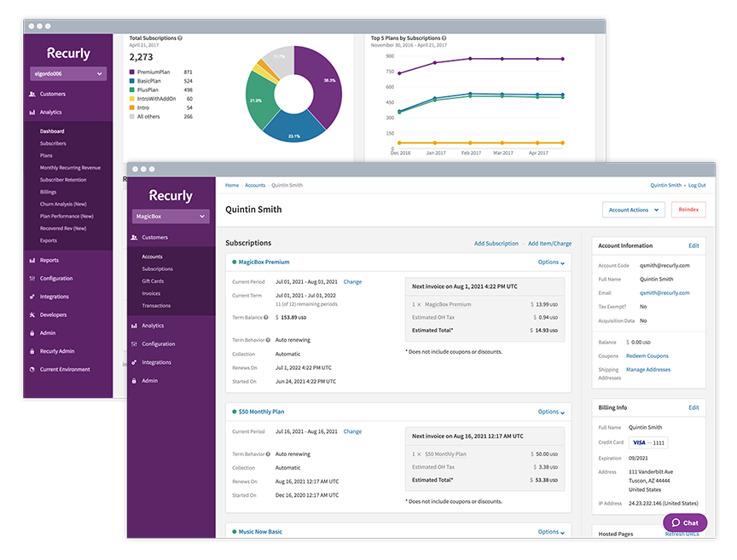Image resolution: width=737 pixels, height=560 pixels.
Task: Click Home breadcrumb link
Action: pyautogui.click(x=232, y=186)
